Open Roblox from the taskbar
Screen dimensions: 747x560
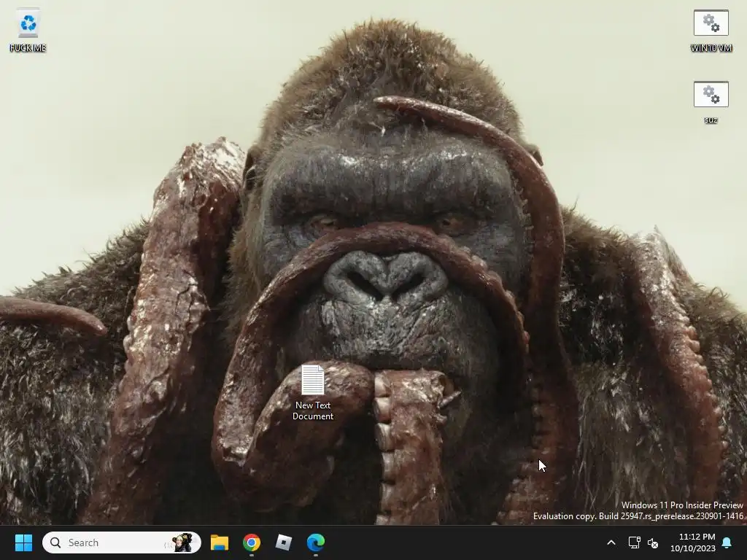click(284, 542)
